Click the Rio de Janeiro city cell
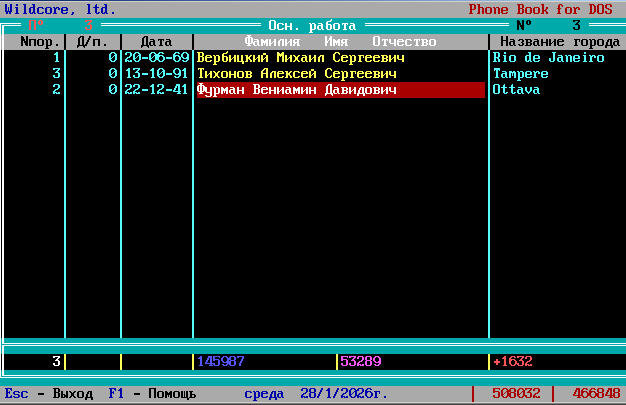Viewport: 626px width, 405px height. pos(548,58)
